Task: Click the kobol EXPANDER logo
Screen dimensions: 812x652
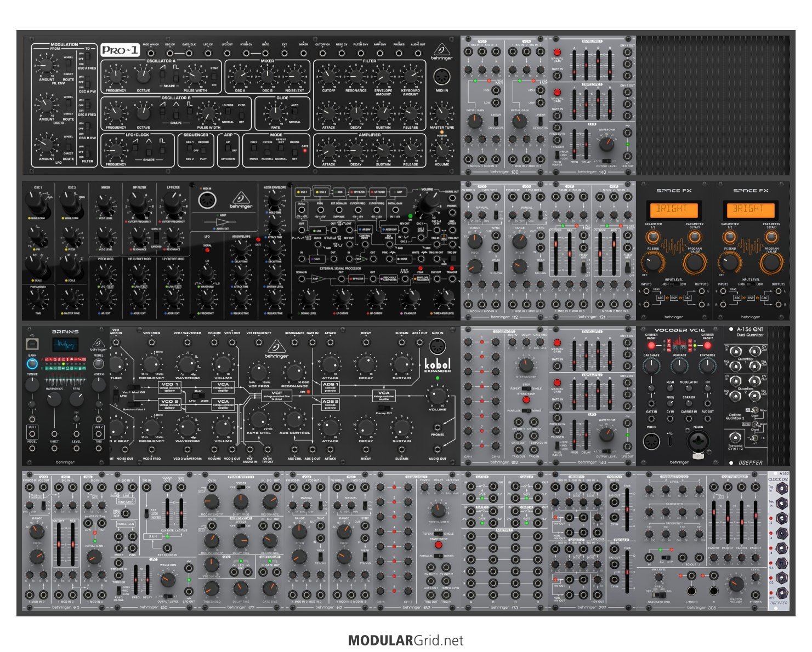Action: pos(437,364)
